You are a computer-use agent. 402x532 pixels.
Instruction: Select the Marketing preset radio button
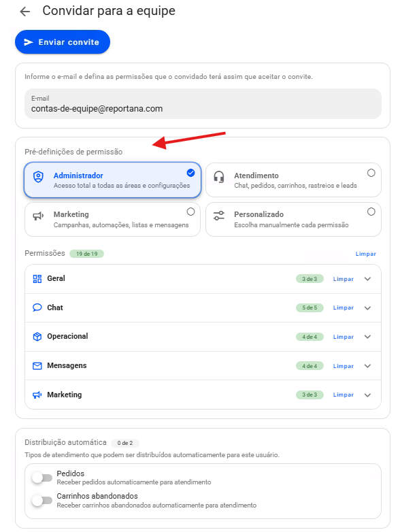(190, 212)
